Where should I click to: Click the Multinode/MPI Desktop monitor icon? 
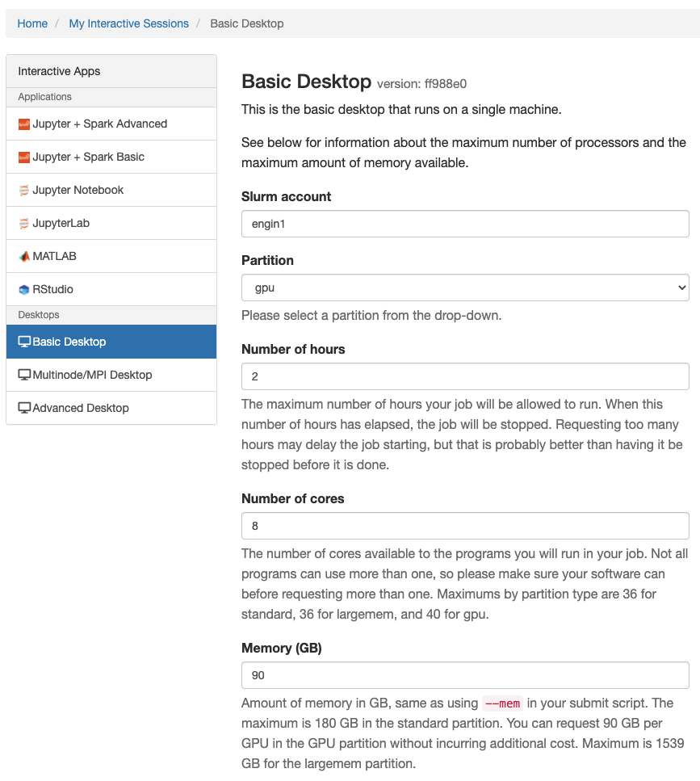(x=24, y=375)
